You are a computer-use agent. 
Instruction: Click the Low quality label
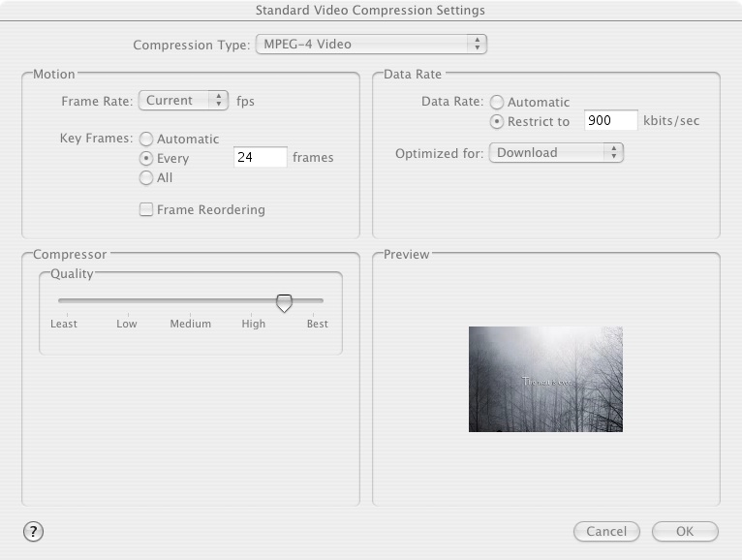(127, 324)
